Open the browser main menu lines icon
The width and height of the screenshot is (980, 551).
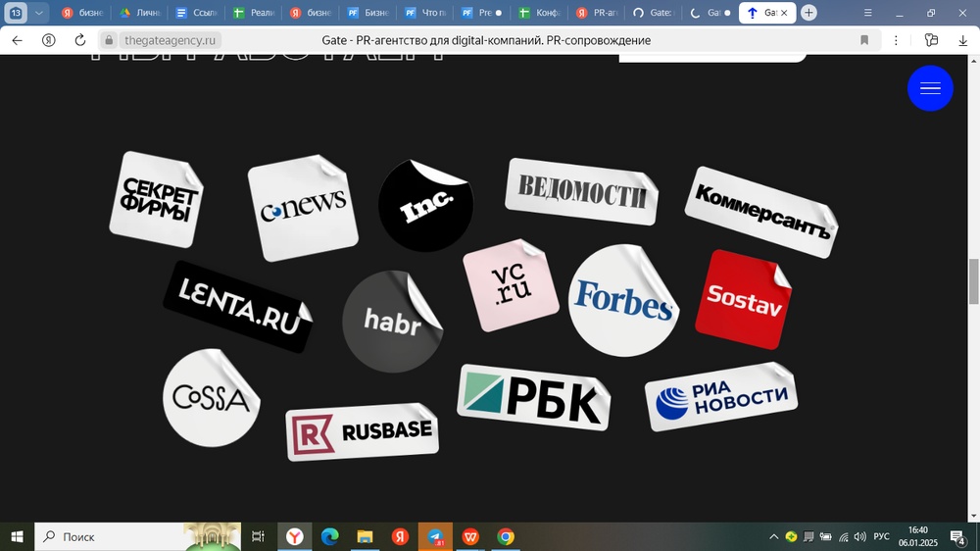(867, 13)
